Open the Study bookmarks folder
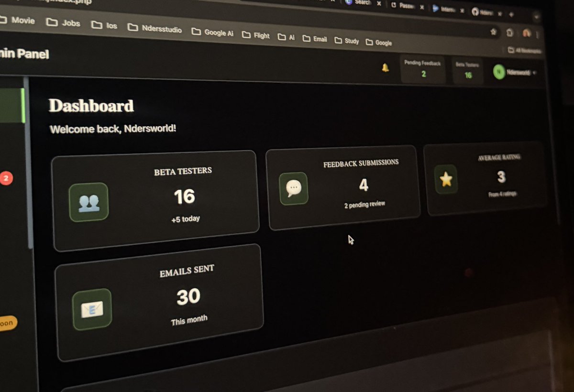 pyautogui.click(x=347, y=41)
